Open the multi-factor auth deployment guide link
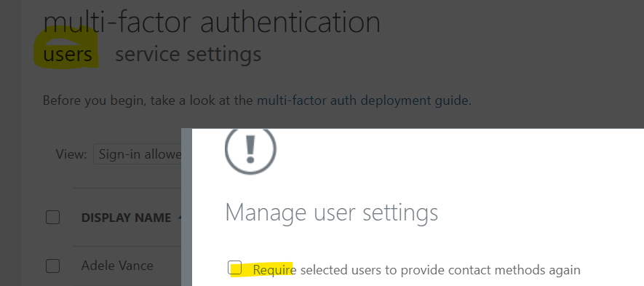This screenshot has height=286, width=644. [363, 100]
